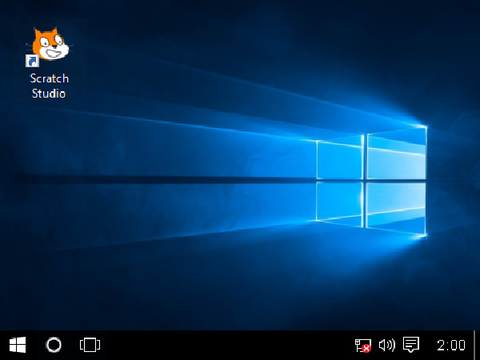Open the network status tray icon
This screenshot has height=360, width=480.
tap(363, 345)
